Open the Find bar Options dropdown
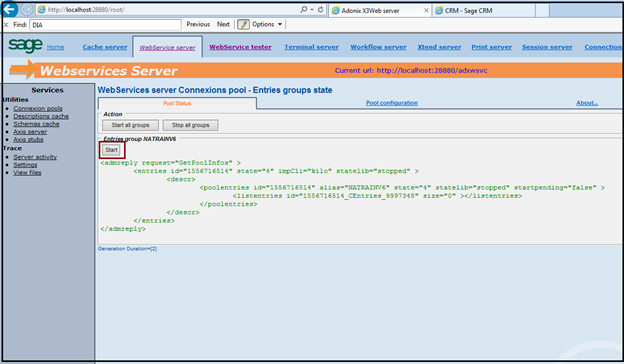Image resolution: width=624 pixels, height=364 pixels. [x=267, y=24]
